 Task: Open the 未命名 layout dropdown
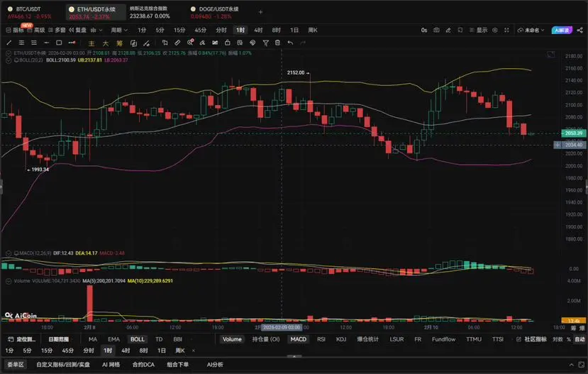click(x=531, y=30)
